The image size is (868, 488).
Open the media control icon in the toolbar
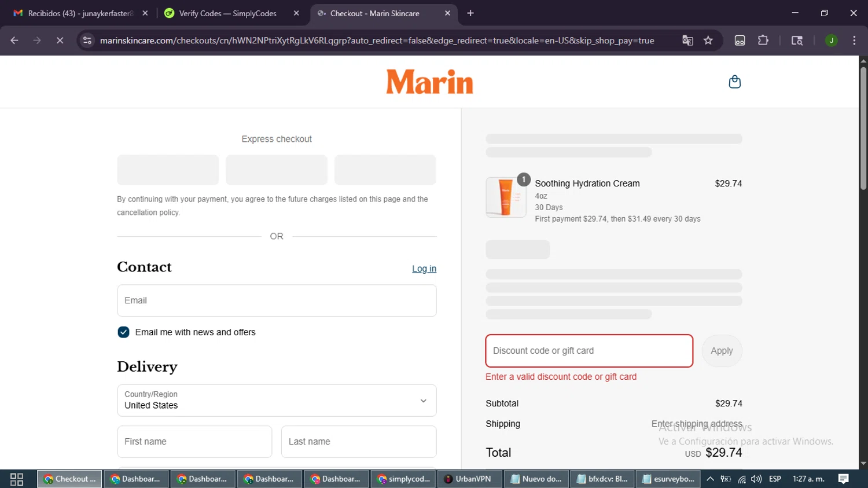pyautogui.click(x=740, y=41)
